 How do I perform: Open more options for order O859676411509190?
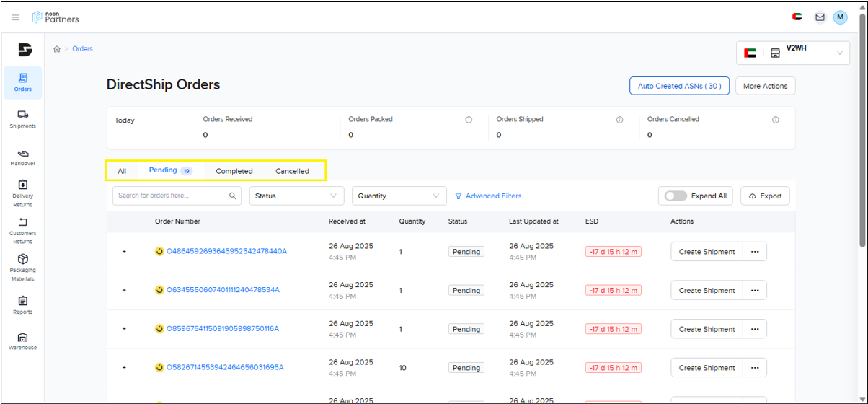point(755,329)
